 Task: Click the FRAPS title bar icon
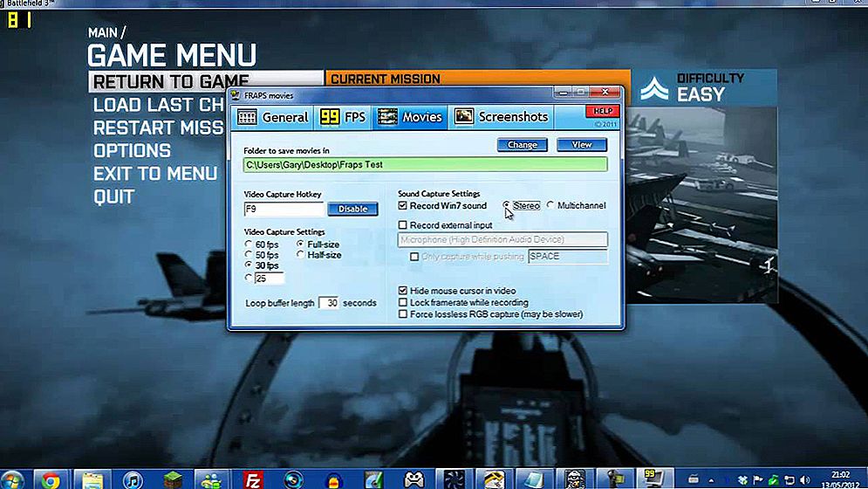point(236,95)
